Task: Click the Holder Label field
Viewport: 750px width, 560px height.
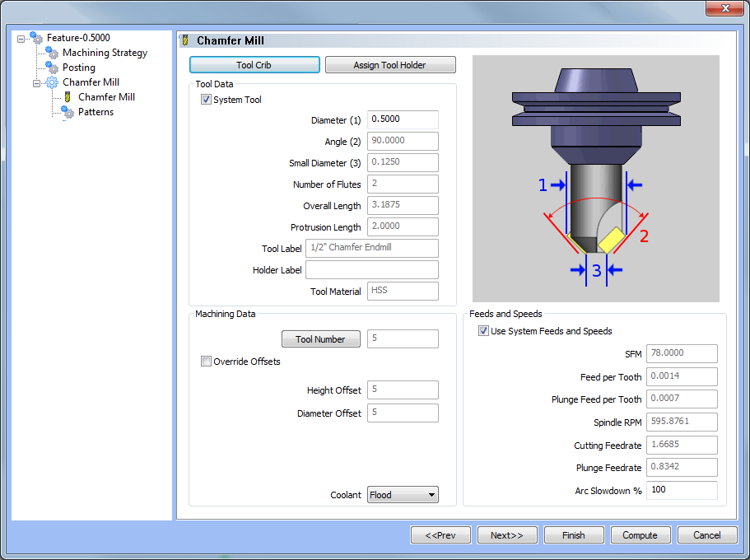Action: (x=372, y=269)
